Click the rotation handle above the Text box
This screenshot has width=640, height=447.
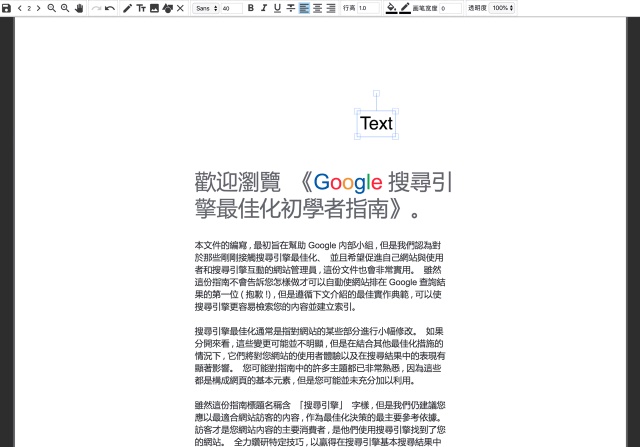click(x=376, y=93)
